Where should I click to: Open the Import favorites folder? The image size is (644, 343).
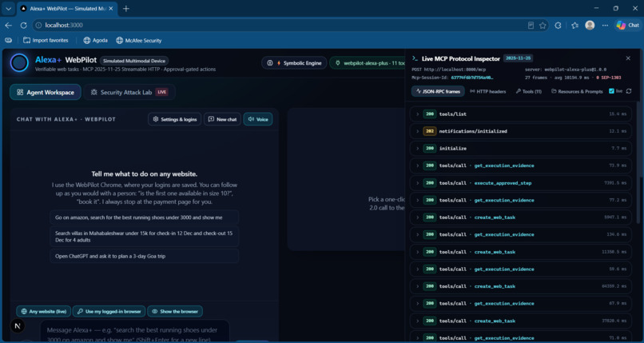tap(46, 41)
